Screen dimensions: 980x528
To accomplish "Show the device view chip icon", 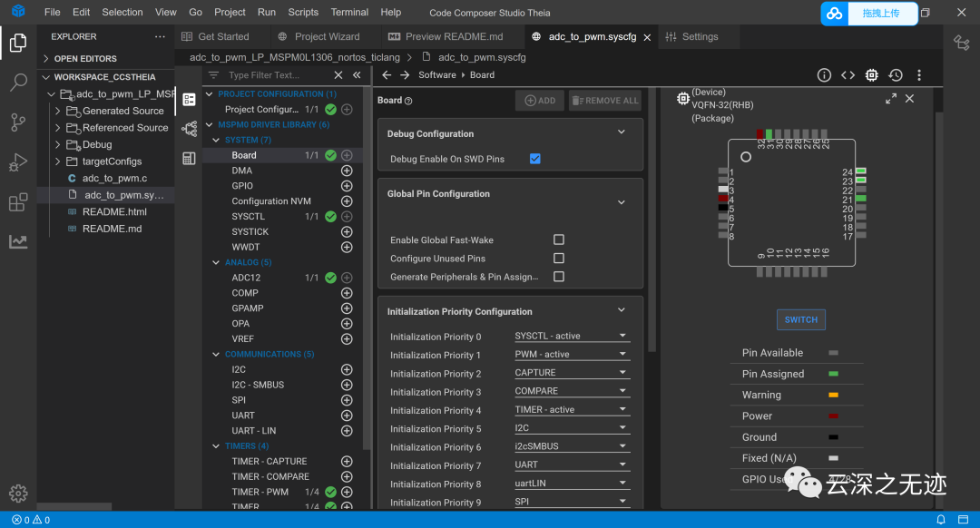I will pyautogui.click(x=871, y=75).
